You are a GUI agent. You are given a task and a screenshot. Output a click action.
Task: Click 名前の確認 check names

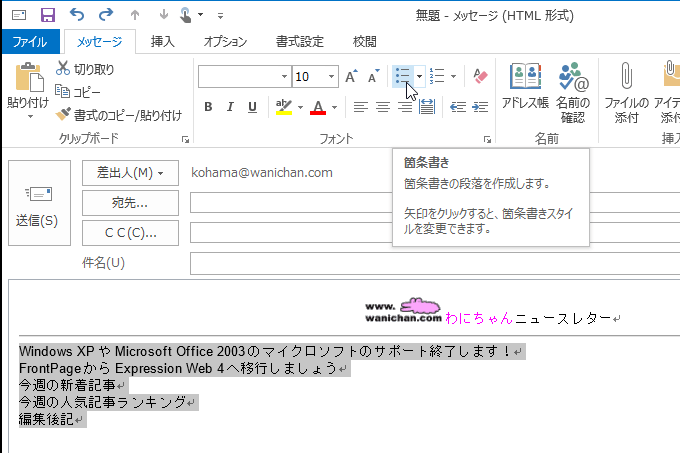[x=573, y=93]
